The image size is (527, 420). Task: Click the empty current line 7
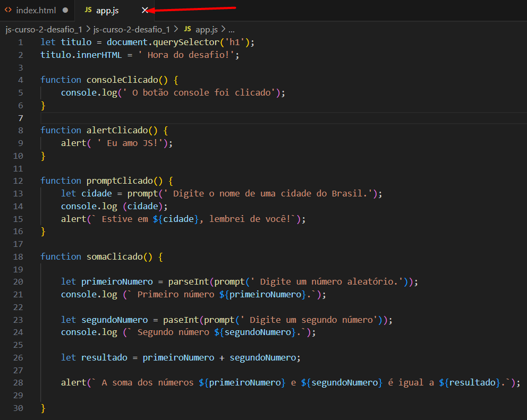click(283, 118)
